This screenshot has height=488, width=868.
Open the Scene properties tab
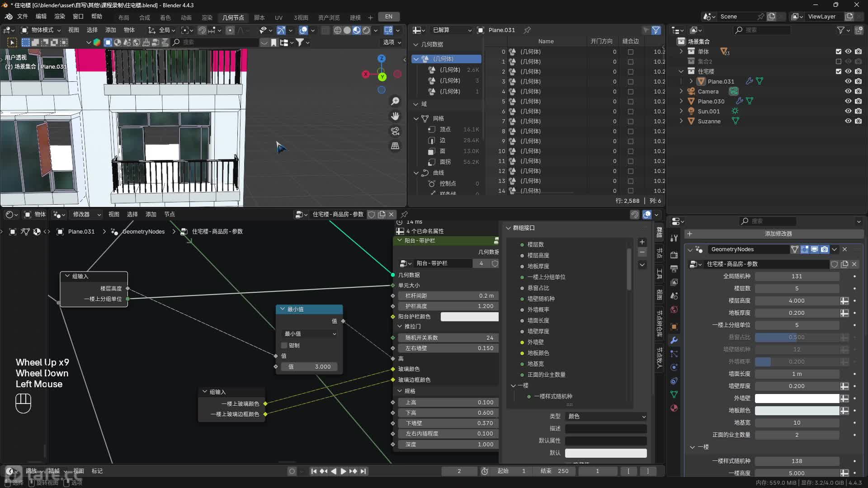[674, 296]
